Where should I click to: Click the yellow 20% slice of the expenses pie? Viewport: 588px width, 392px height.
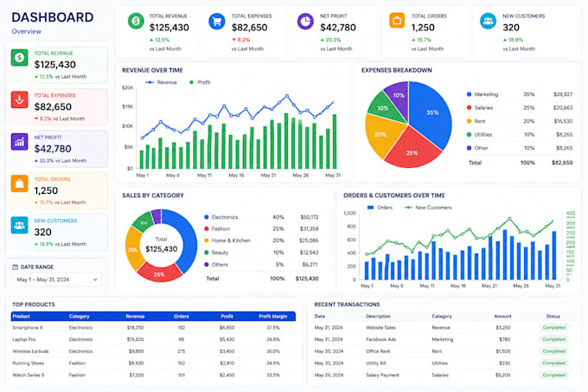[x=380, y=134]
